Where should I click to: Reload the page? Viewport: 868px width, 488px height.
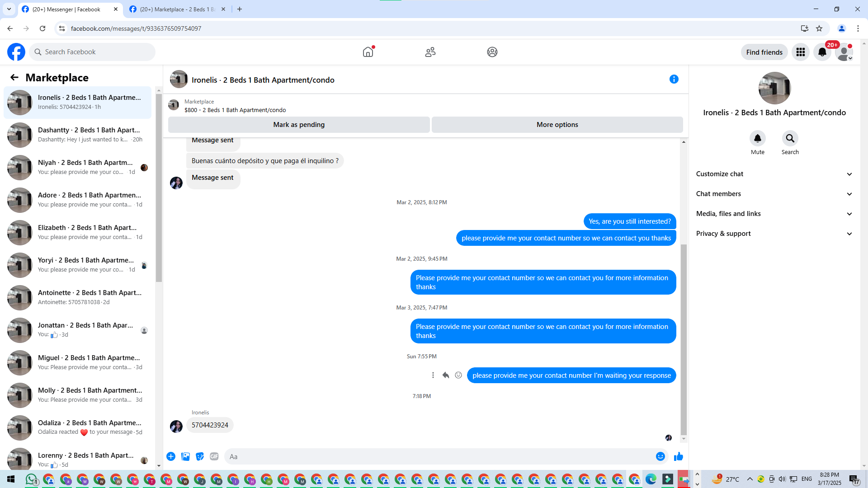click(x=42, y=28)
